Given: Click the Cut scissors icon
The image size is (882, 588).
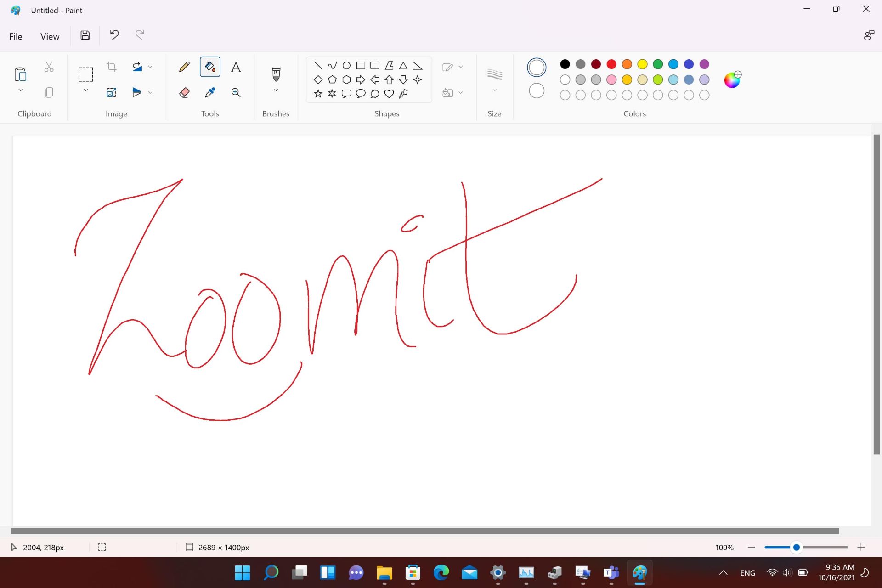Looking at the screenshot, I should (x=49, y=67).
